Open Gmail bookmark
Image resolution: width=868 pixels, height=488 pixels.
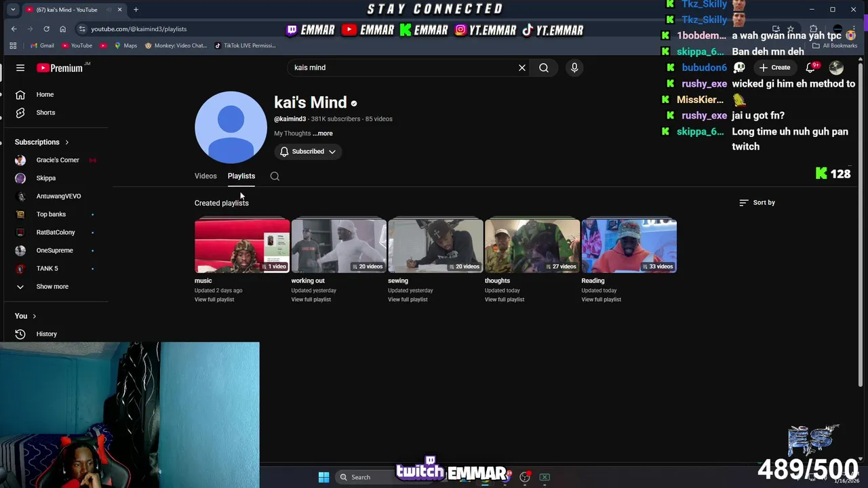42,45
